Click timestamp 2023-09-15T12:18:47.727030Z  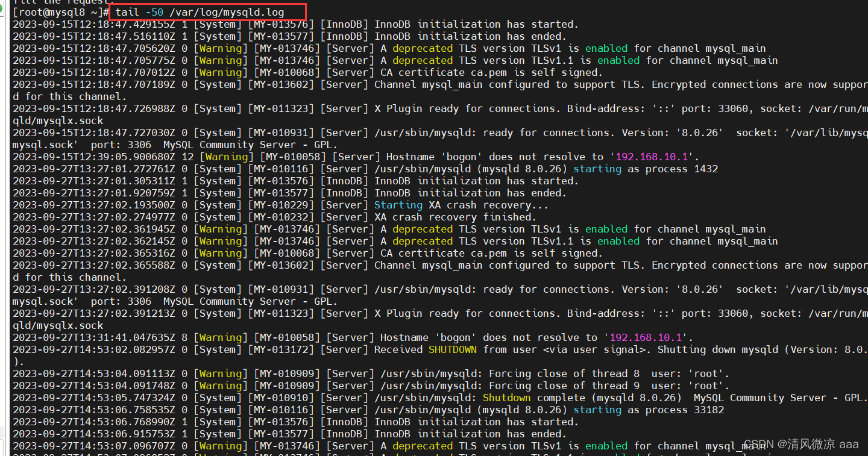point(94,133)
